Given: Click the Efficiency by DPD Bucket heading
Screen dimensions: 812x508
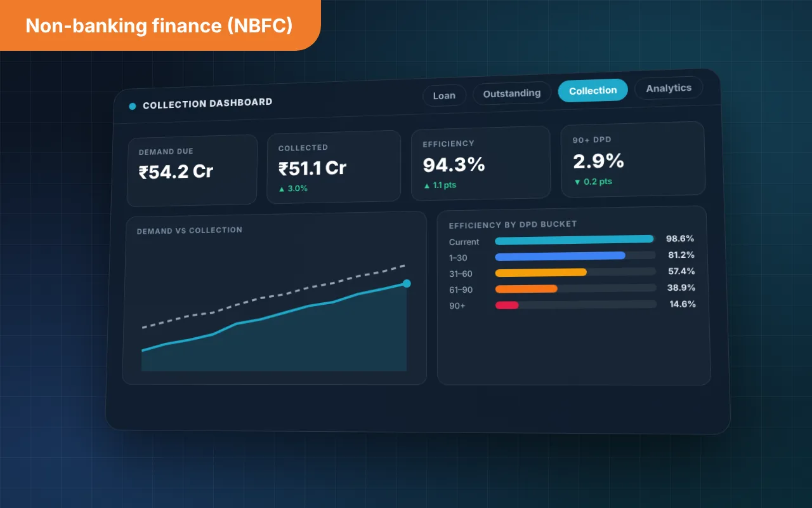Looking at the screenshot, I should click(x=513, y=225).
